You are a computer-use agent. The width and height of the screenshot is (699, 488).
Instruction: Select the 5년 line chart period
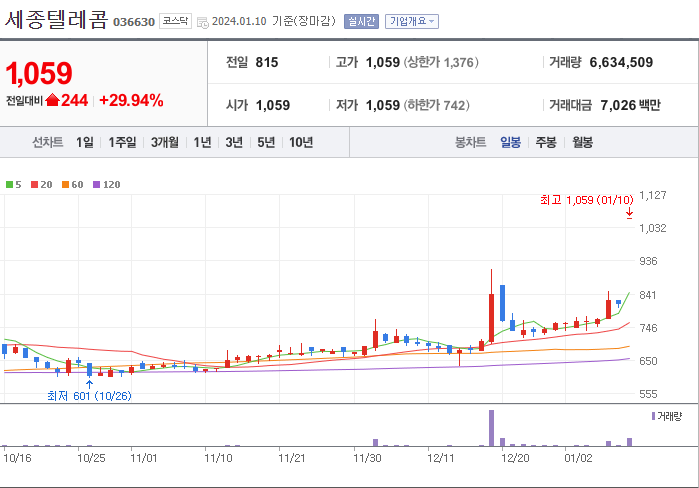click(x=266, y=143)
